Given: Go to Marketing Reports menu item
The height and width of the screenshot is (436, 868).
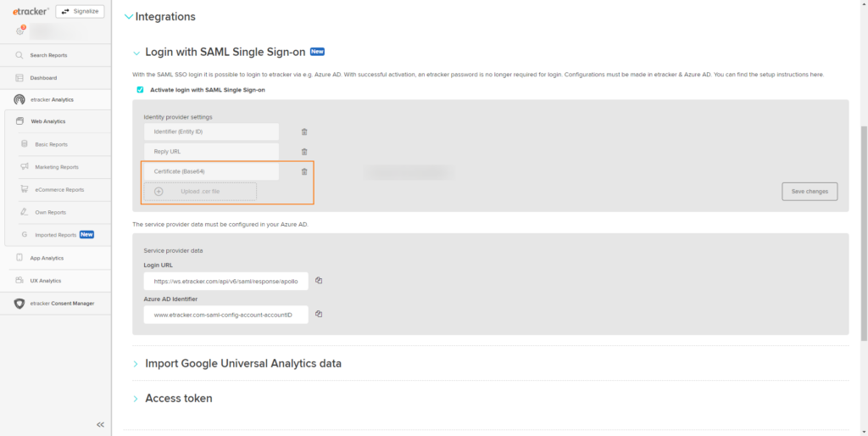Looking at the screenshot, I should 58,167.
